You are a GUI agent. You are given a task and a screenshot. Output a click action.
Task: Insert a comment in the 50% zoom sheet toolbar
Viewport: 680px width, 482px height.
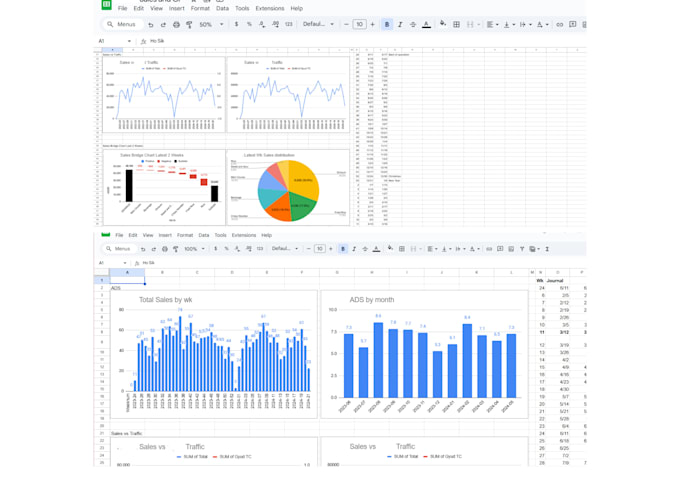[x=572, y=24]
